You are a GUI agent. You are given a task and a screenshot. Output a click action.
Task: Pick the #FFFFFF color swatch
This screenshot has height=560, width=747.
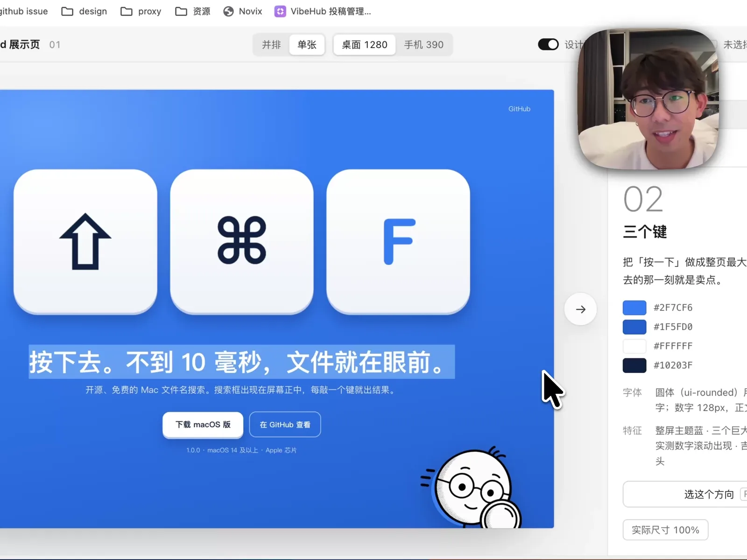pos(634,346)
